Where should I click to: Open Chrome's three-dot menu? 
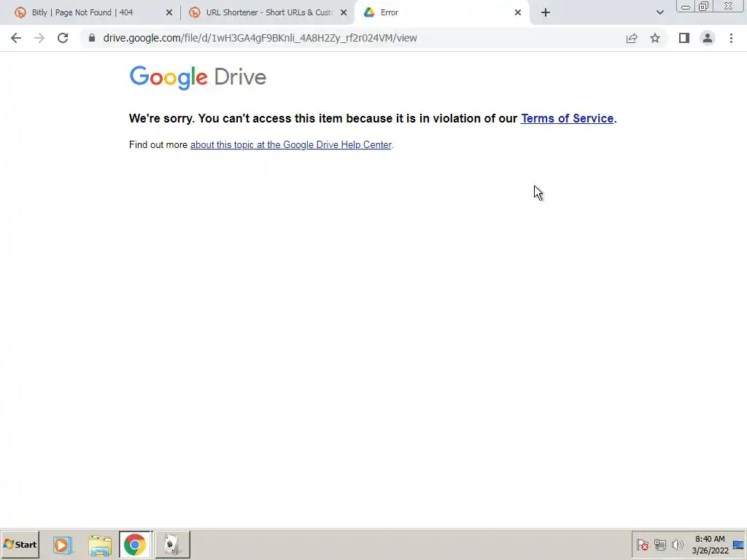(731, 38)
